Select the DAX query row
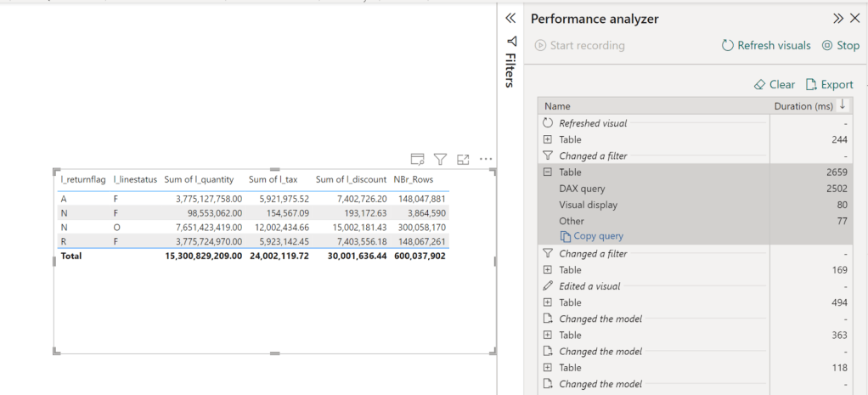Screen dimensions: 868x395 pos(582,189)
